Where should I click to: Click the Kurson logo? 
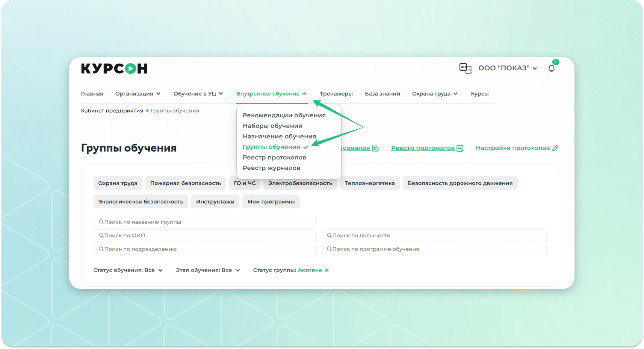click(114, 68)
